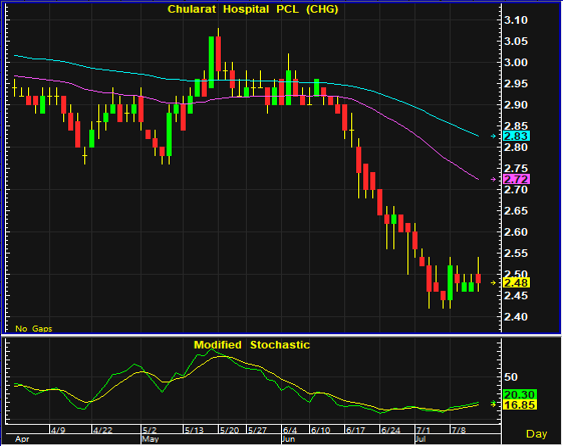Click the Jul month label on time axis
The image size is (563, 446).
(x=421, y=439)
